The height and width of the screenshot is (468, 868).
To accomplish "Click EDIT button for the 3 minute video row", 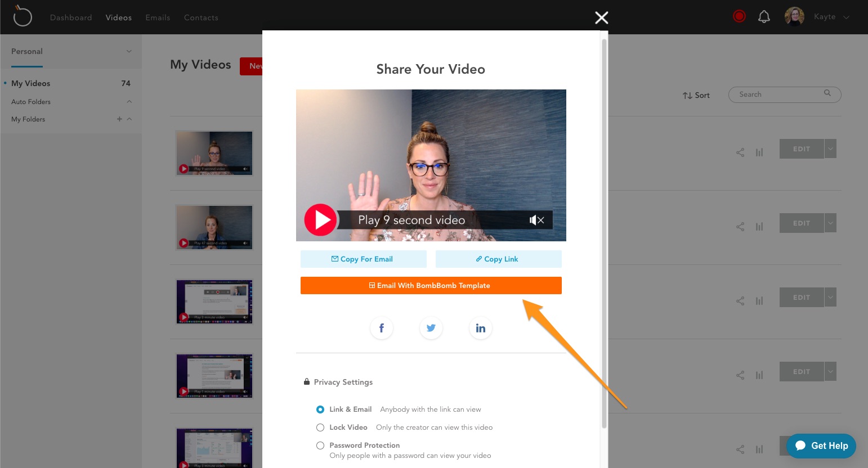I will pos(802,298).
